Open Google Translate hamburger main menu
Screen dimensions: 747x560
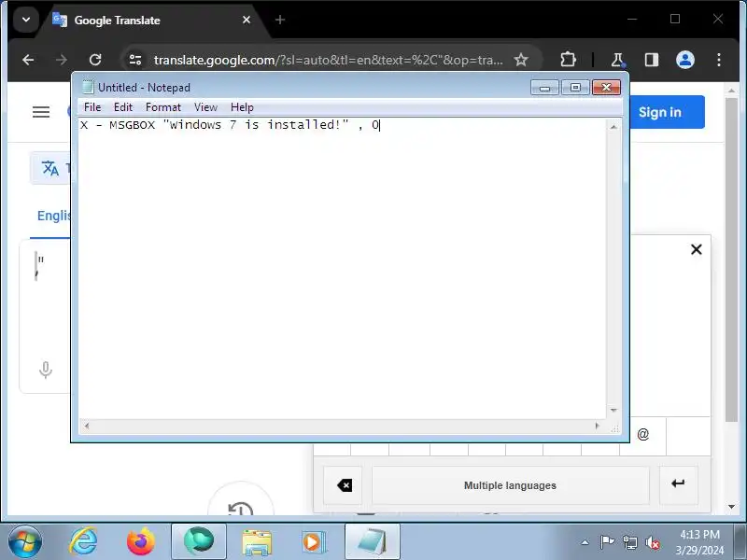[x=41, y=112]
